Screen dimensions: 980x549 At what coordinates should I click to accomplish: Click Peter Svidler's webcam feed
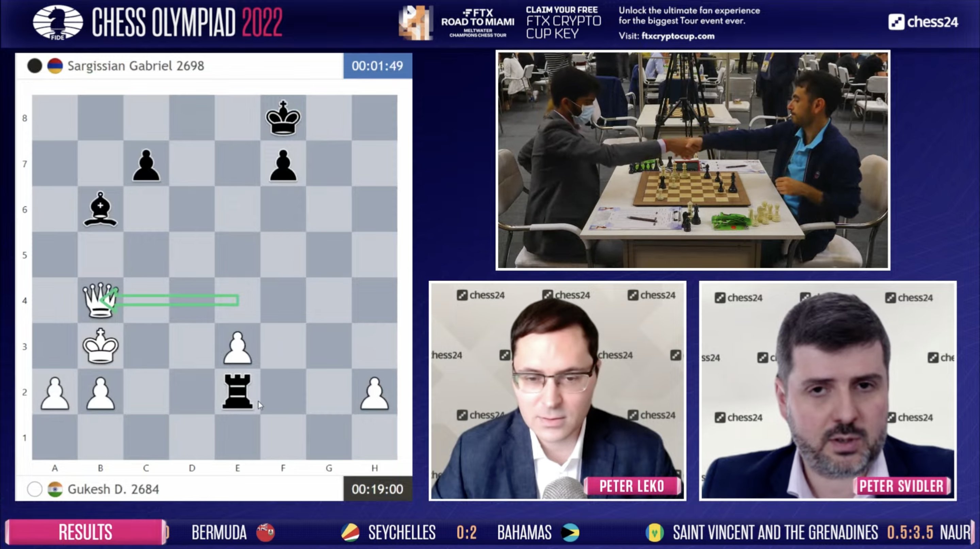pyautogui.click(x=828, y=390)
